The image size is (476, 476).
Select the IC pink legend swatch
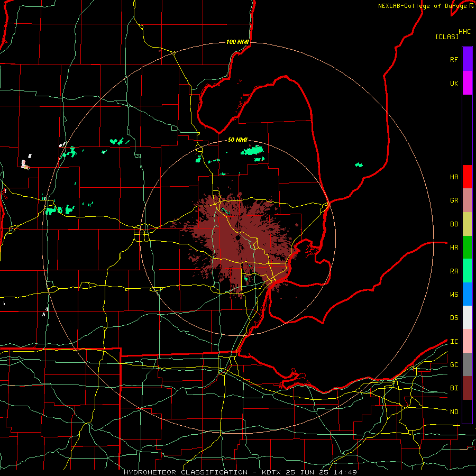pyautogui.click(x=467, y=341)
